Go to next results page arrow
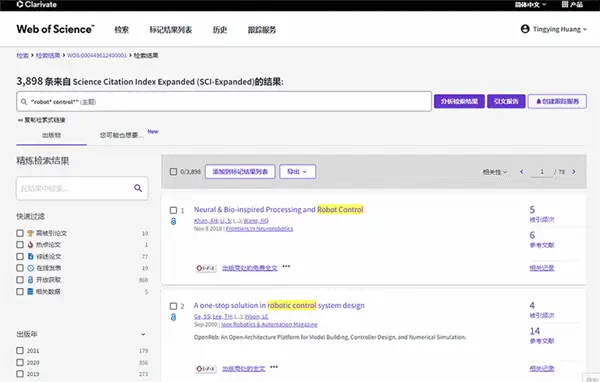The width and height of the screenshot is (600, 382). click(x=574, y=172)
